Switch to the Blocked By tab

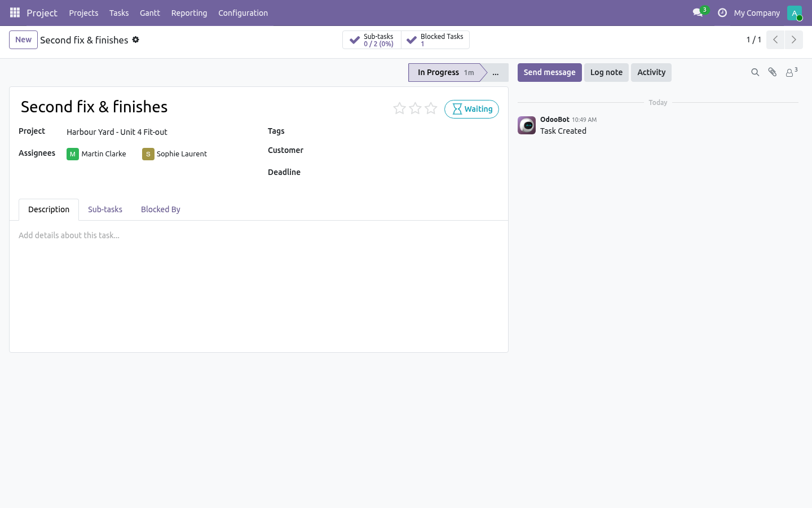(161, 209)
